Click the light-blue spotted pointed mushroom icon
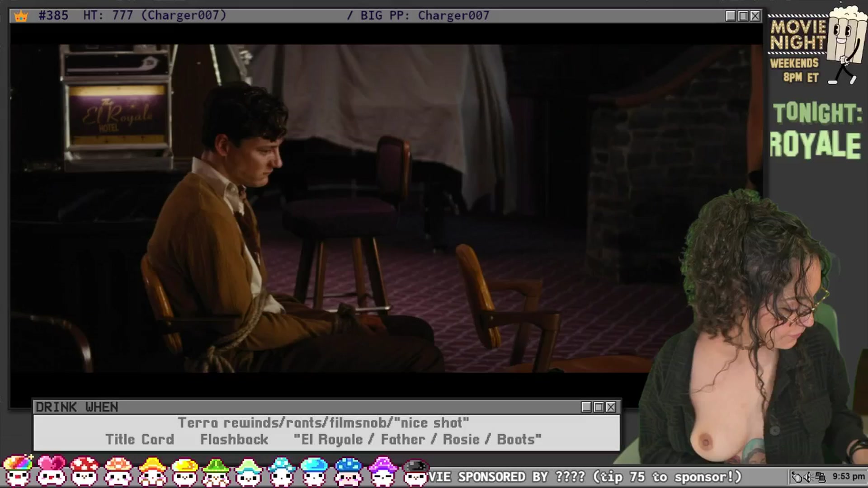 point(282,471)
